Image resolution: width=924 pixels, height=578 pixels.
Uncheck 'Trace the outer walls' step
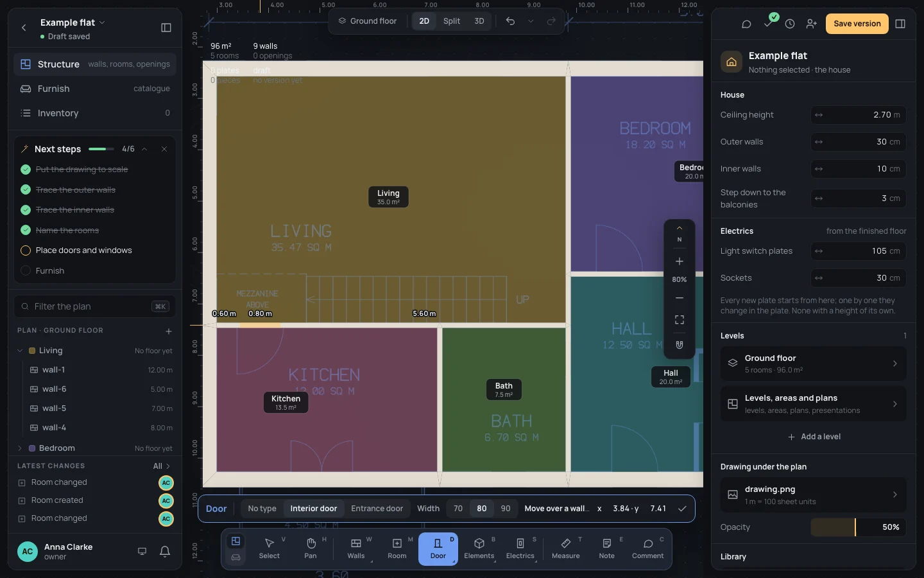[26, 189]
